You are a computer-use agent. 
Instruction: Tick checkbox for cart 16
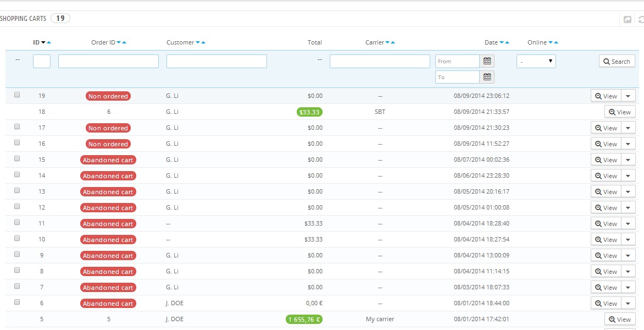(x=17, y=142)
